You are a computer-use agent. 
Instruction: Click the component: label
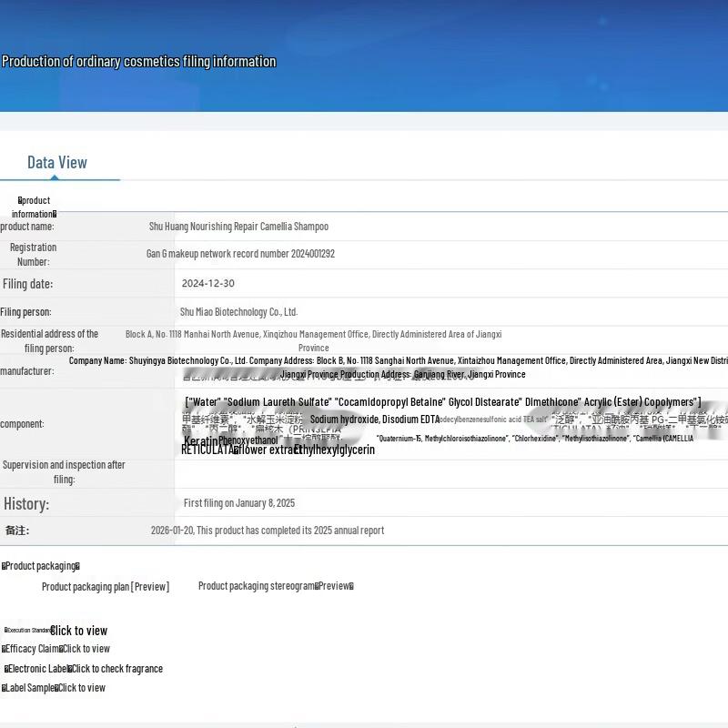pos(22,424)
